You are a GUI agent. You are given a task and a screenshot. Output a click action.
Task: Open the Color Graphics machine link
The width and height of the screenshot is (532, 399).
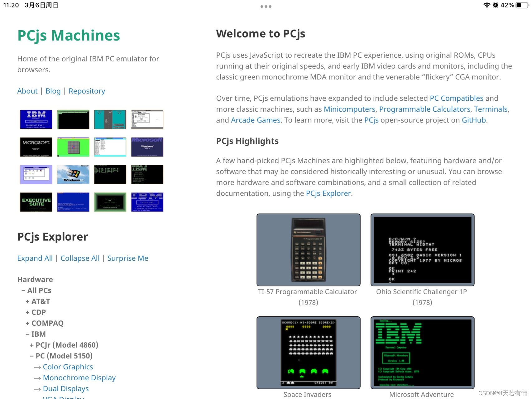click(68, 367)
